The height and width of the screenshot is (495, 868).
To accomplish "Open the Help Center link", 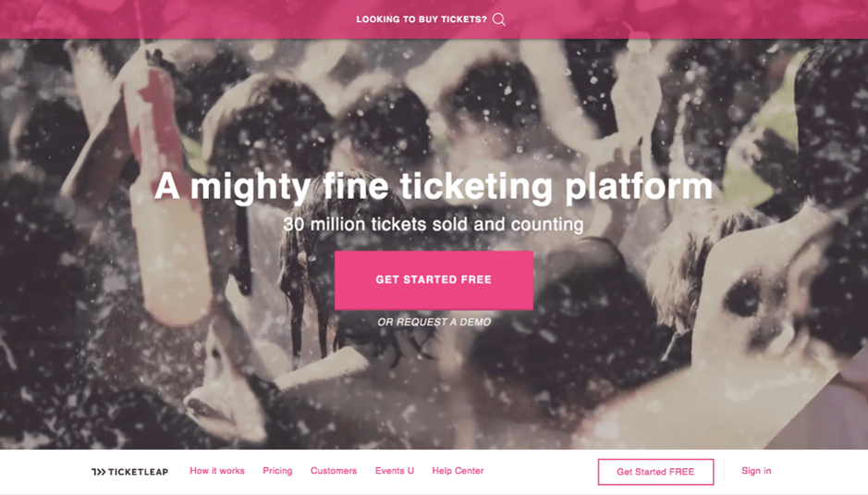I will click(x=458, y=471).
